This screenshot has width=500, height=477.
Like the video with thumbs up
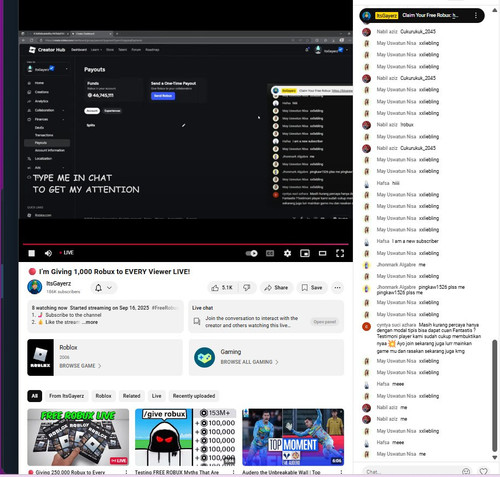(222, 288)
